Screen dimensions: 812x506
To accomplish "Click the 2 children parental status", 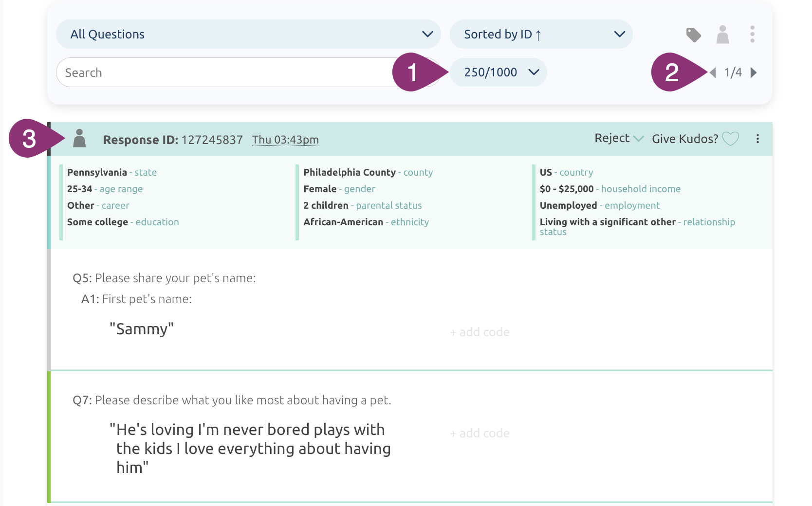I will tap(363, 205).
